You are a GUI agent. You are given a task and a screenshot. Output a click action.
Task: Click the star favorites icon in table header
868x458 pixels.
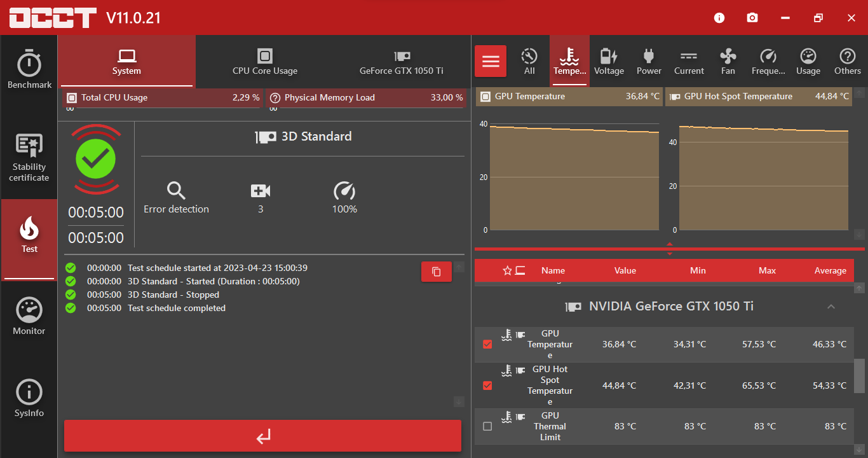pos(507,270)
